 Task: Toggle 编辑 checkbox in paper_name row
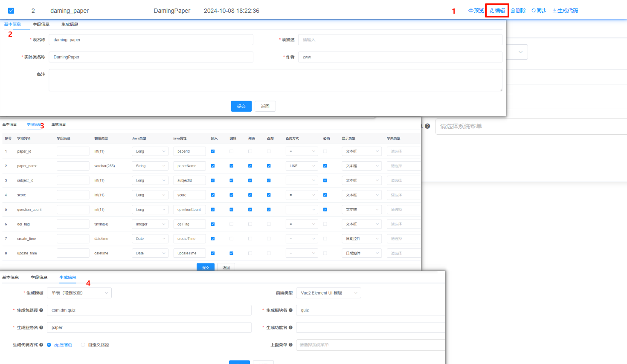tap(232, 166)
